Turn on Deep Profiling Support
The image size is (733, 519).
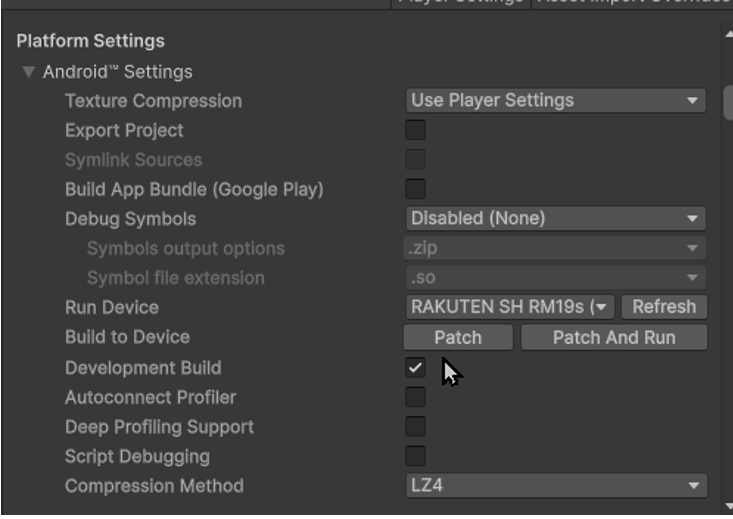click(415, 427)
